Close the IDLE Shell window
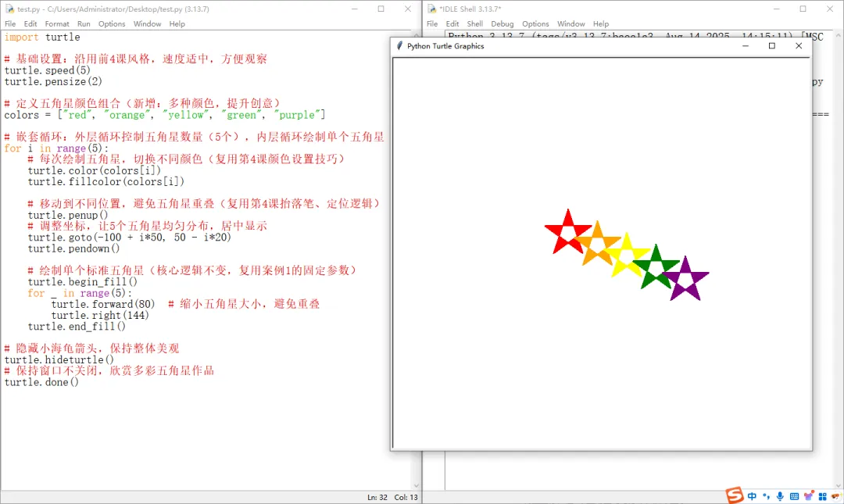Image resolution: width=844 pixels, height=504 pixels. click(829, 9)
